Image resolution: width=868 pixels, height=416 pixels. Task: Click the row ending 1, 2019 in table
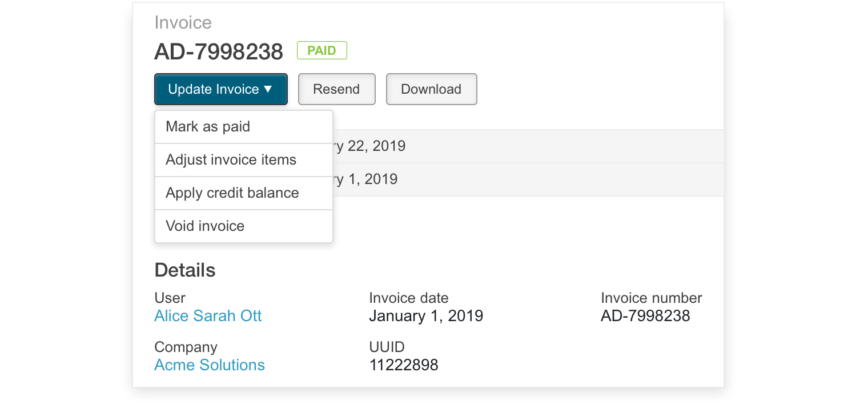(528, 179)
